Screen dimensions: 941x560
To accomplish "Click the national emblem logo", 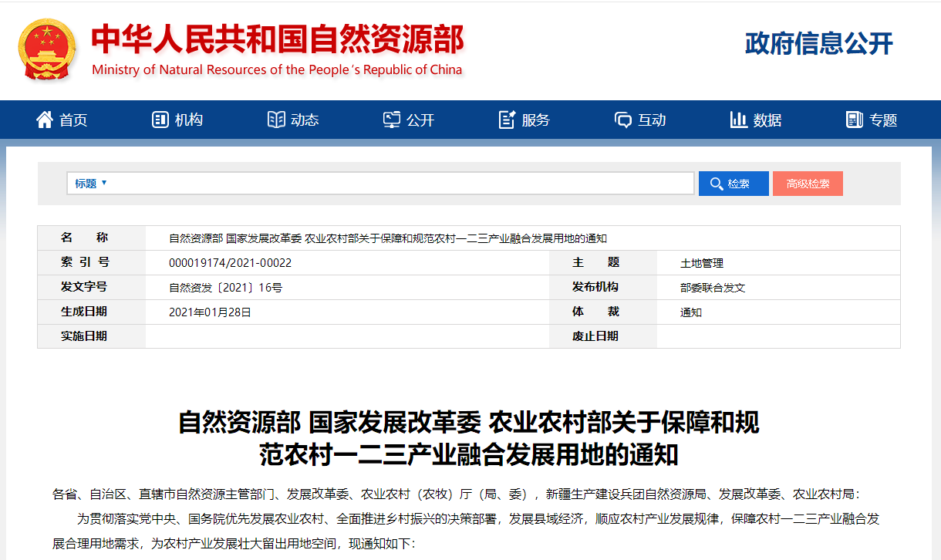I will [x=46, y=49].
